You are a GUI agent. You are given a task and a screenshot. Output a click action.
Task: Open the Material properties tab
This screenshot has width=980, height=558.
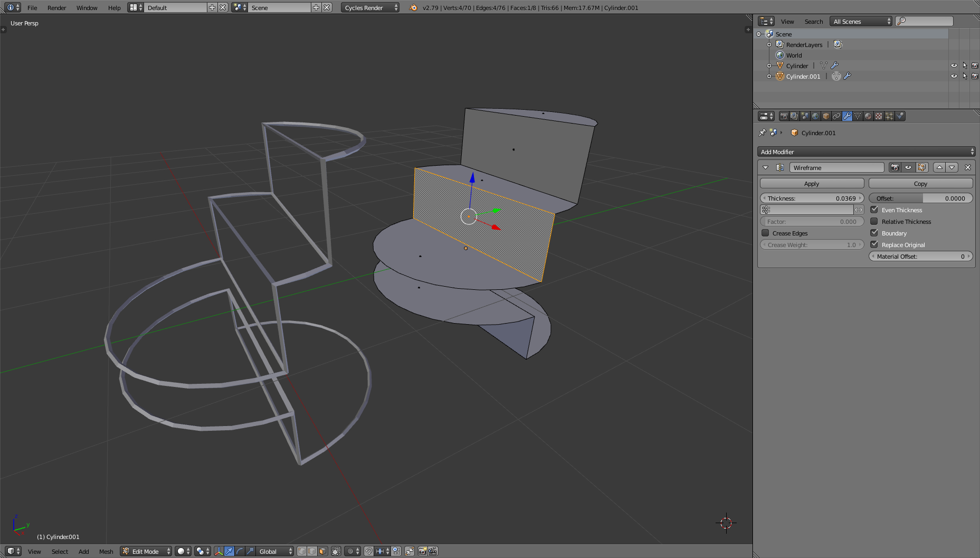pyautogui.click(x=868, y=116)
